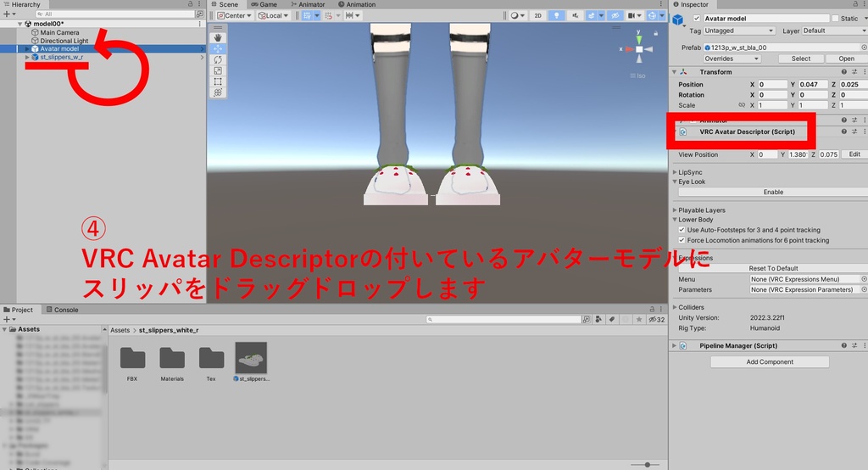Click the scene camera settings icon
This screenshot has width=868, height=470.
pyautogui.click(x=631, y=15)
